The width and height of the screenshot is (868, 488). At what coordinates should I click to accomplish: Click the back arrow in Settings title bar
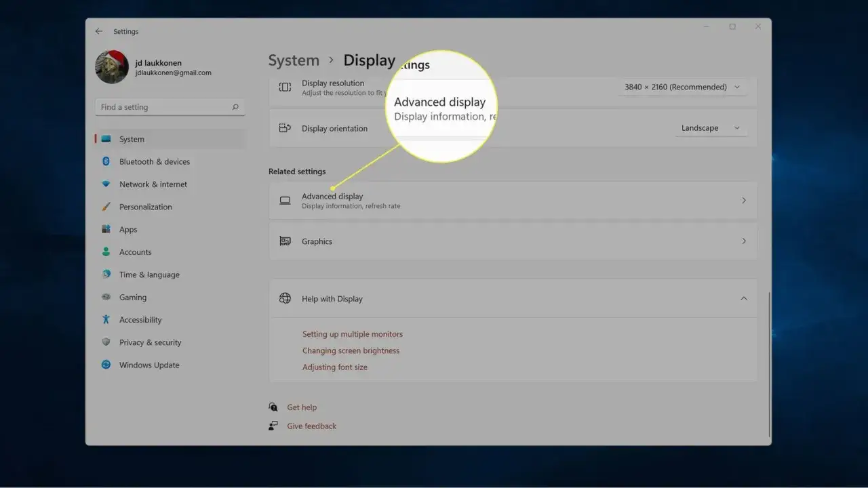click(99, 31)
